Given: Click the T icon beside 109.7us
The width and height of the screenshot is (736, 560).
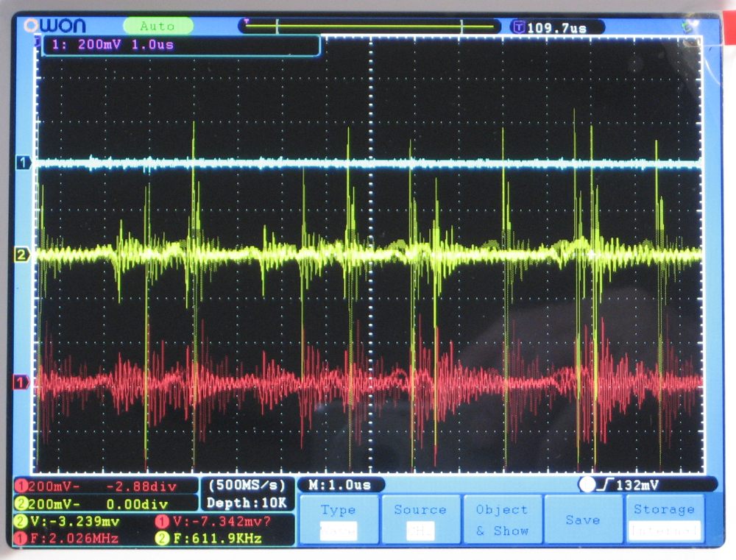Looking at the screenshot, I should coord(518,27).
